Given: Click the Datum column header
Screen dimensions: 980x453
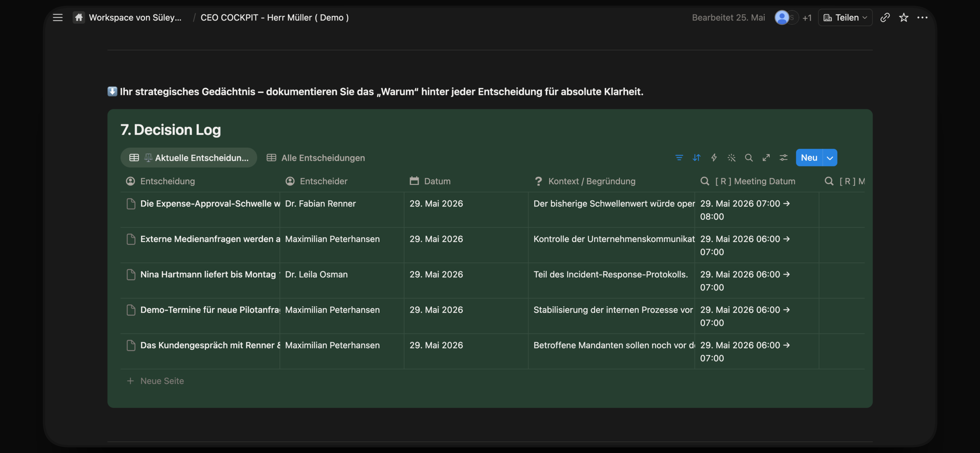Looking at the screenshot, I should [466, 181].
